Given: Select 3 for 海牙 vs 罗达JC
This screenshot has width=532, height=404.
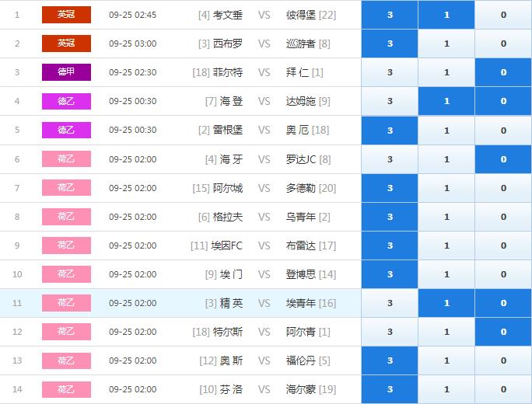Looking at the screenshot, I should click(x=390, y=159).
